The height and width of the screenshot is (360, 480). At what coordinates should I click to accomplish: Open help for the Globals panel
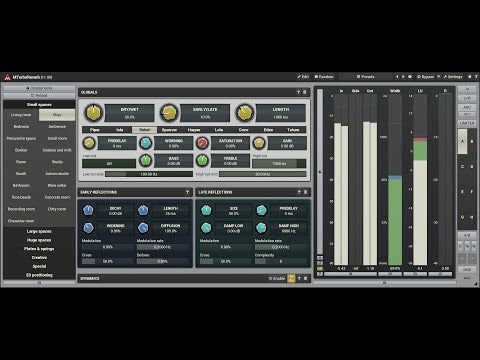pyautogui.click(x=298, y=92)
